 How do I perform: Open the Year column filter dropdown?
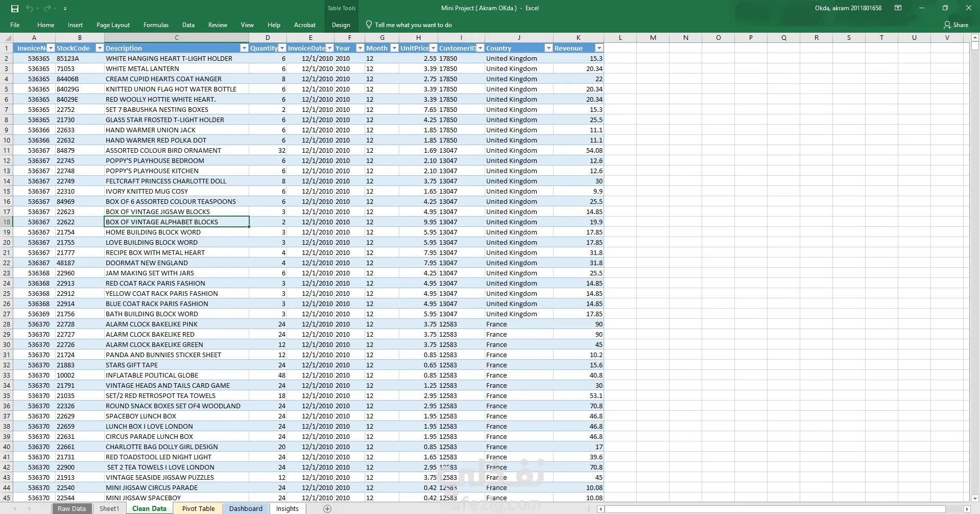coord(360,48)
